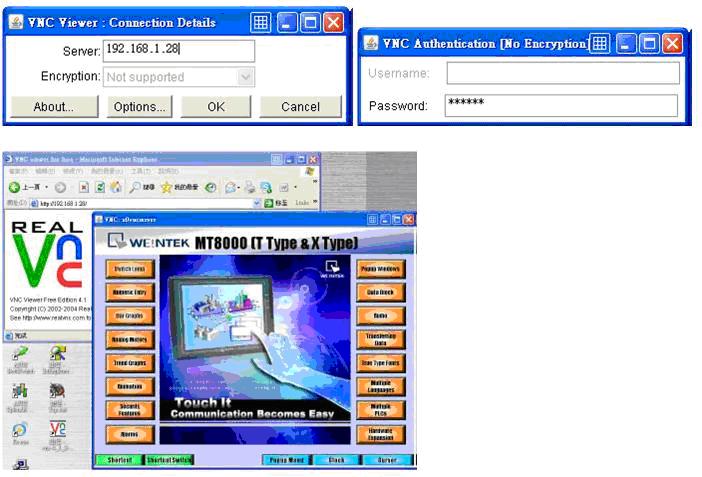Open the first menu in Internet Explorer menu bar
The height and width of the screenshot is (477, 702).
coord(18,171)
